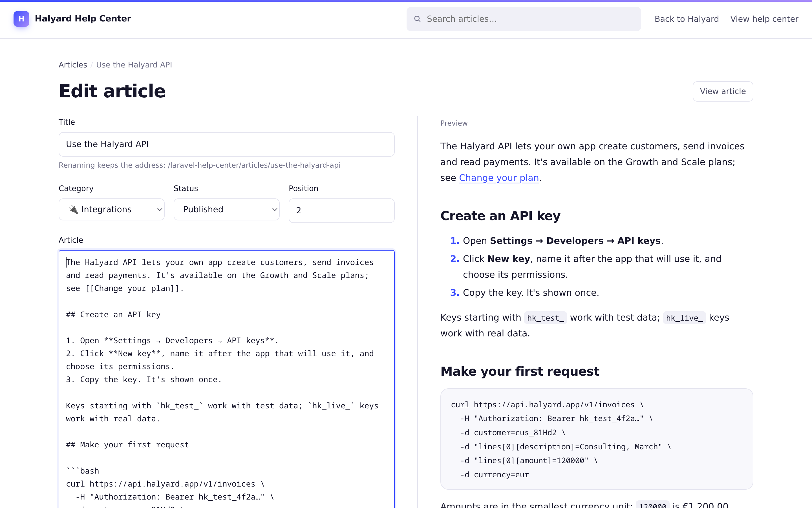
Task: Click inside the Article markdown textarea
Action: coord(226,379)
